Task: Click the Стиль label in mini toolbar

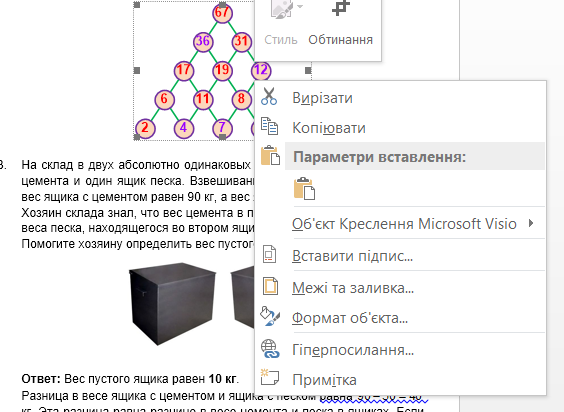Action: [281, 40]
